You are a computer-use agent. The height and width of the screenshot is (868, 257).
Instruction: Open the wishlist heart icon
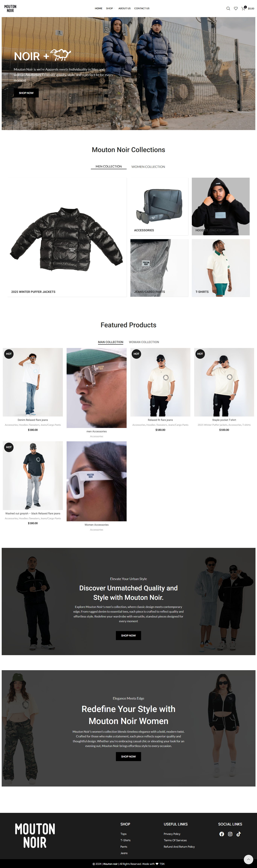pyautogui.click(x=236, y=8)
